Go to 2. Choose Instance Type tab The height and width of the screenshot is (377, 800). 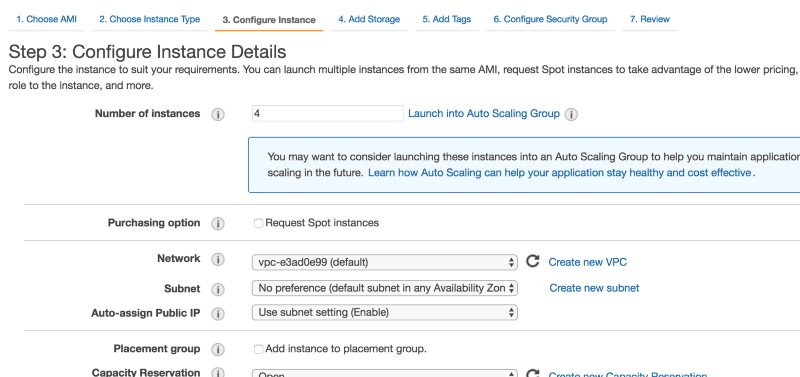149,19
